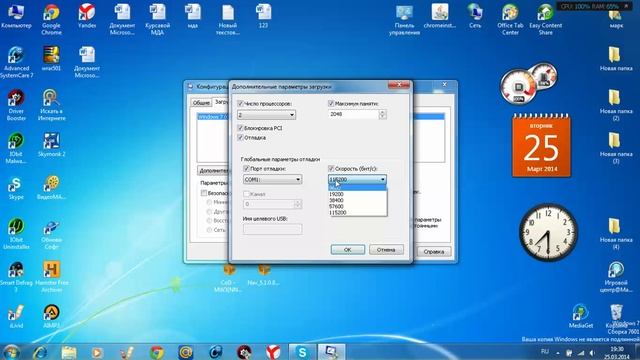640x360 pixels.
Task: Click the RU language indicator in the tray
Action: [544, 351]
